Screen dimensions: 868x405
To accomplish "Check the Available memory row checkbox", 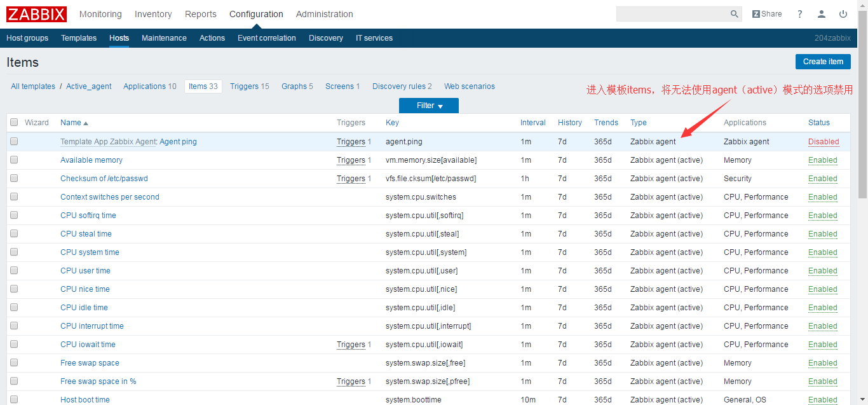I will point(14,160).
